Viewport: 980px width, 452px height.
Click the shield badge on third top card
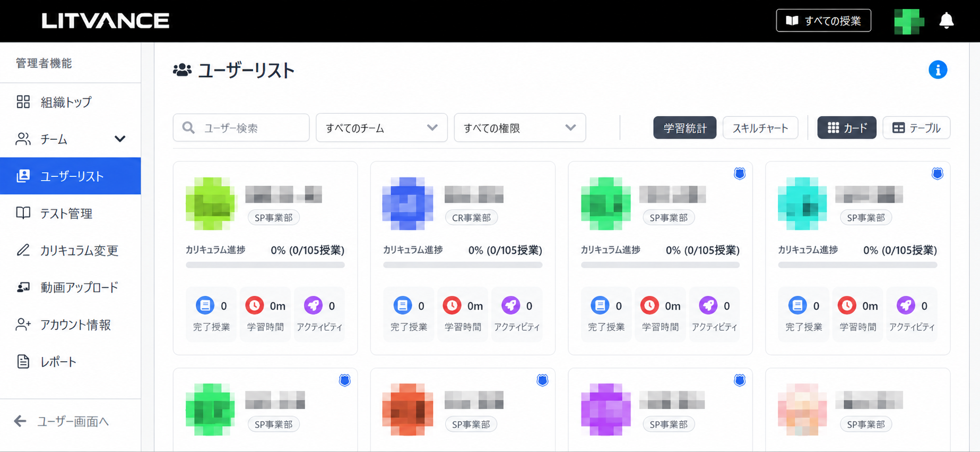740,174
